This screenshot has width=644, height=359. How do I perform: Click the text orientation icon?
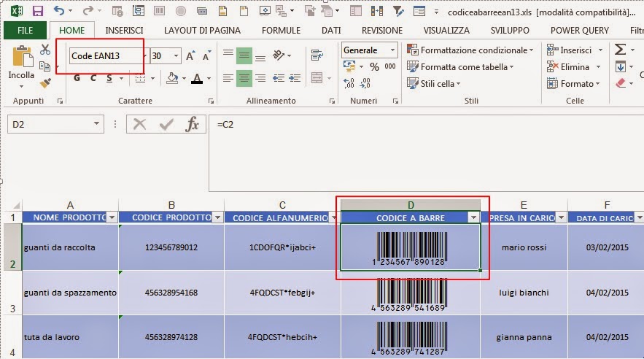[x=279, y=55]
